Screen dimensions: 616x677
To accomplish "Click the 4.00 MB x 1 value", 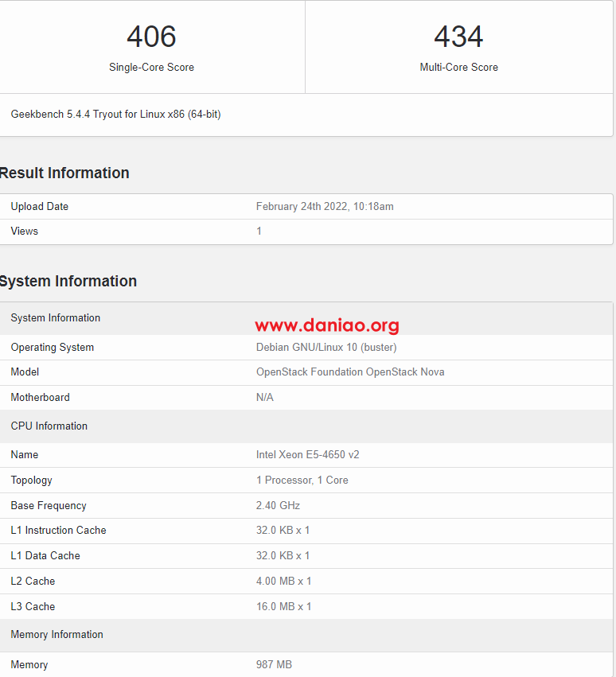I will pyautogui.click(x=283, y=582).
